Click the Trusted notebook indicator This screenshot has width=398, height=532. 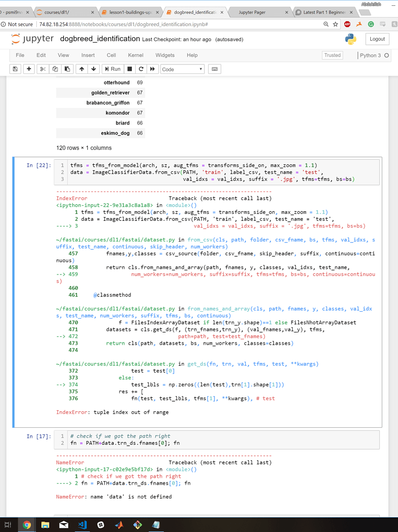tap(333, 55)
